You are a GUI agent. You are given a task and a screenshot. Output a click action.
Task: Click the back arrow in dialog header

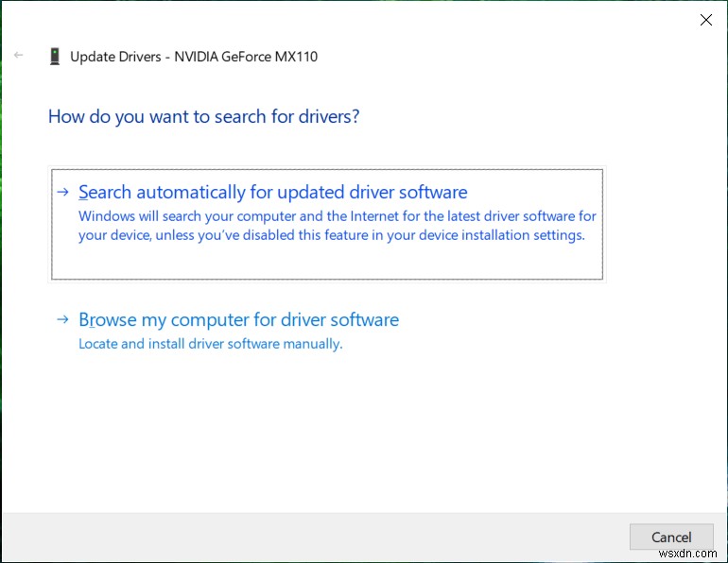pos(19,55)
